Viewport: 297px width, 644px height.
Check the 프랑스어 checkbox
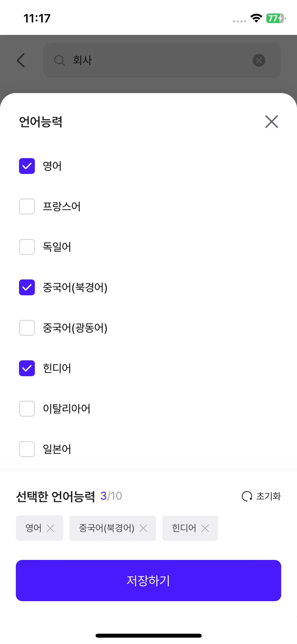[27, 206]
